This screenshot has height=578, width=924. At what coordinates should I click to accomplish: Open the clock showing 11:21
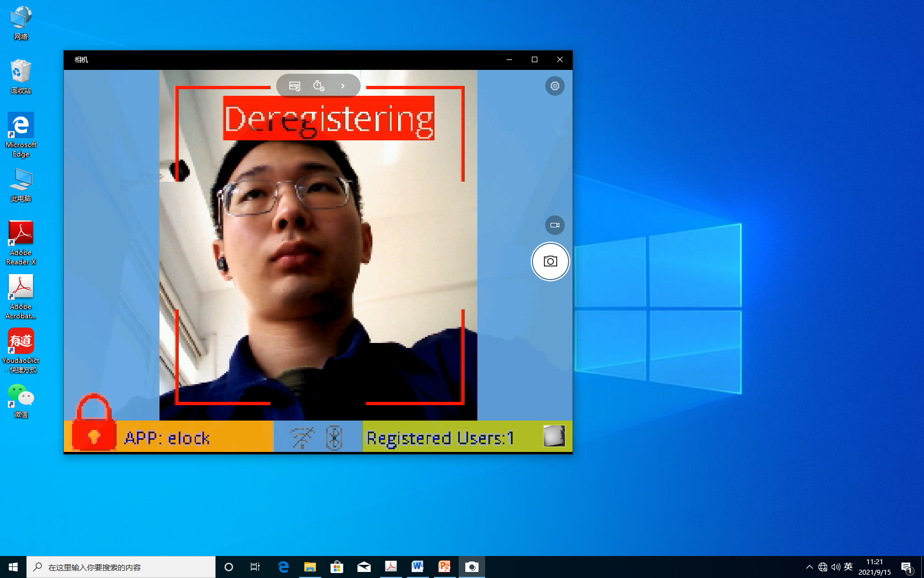875,567
